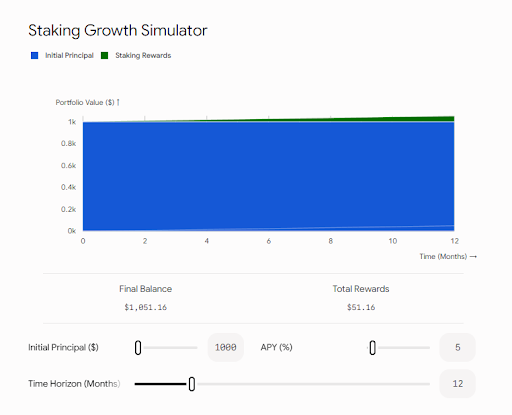Click the 0.6k label on y-axis
The image size is (512, 415).
coord(68,166)
